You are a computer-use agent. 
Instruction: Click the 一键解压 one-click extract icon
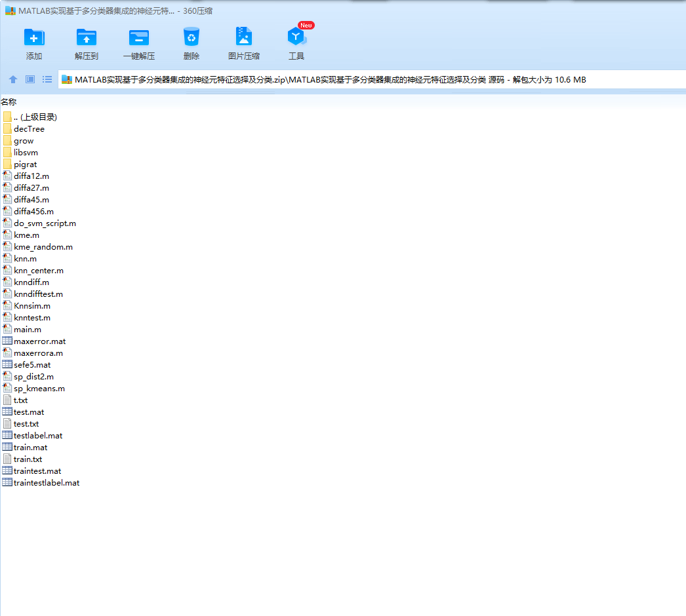(138, 37)
